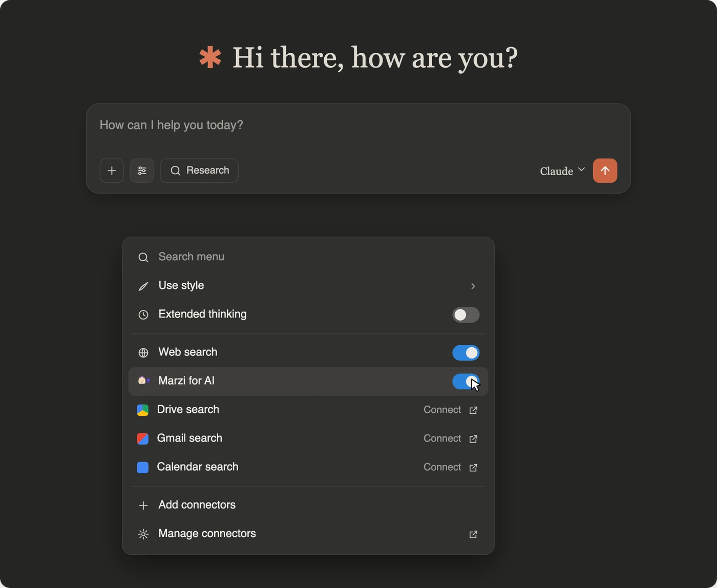Click the message input field

click(x=358, y=125)
